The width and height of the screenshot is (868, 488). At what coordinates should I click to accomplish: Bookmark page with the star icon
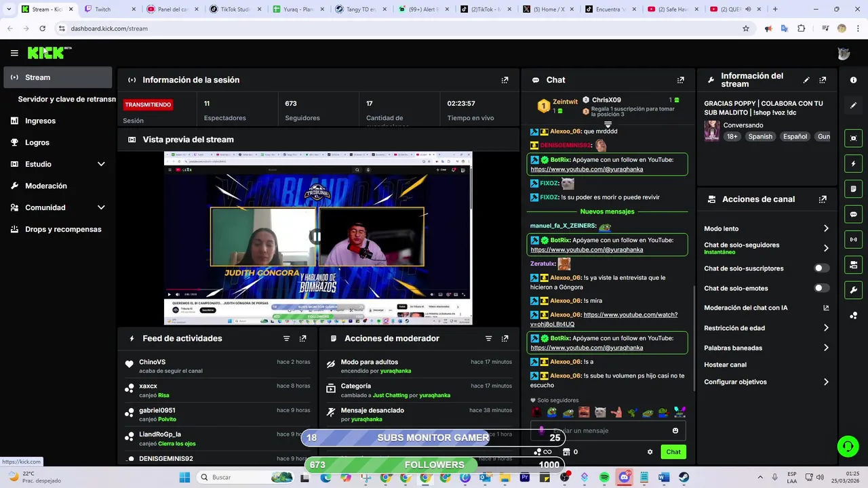tap(746, 28)
